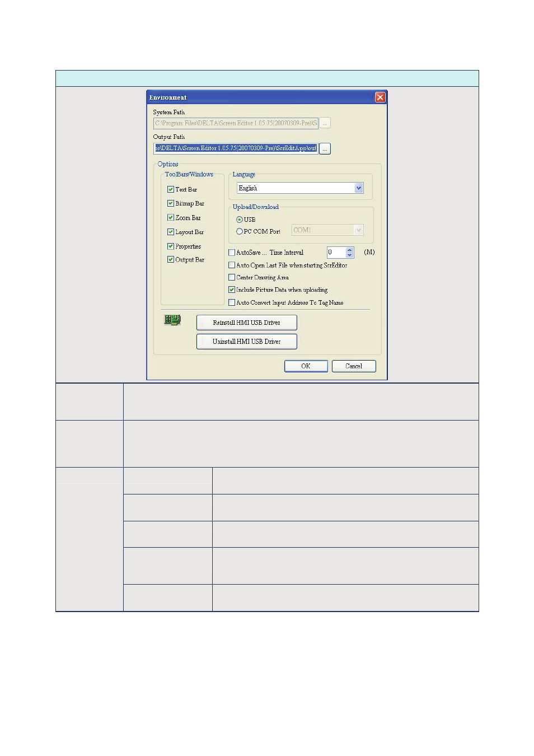Toggle the Output Bar checkbox
Viewport: 534px width, 756px height.
(x=171, y=259)
